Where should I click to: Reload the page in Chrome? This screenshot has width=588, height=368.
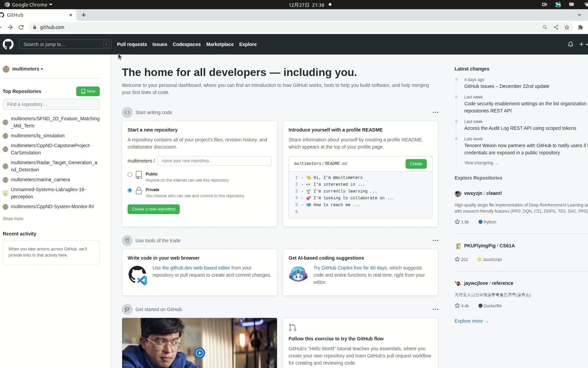(21, 27)
